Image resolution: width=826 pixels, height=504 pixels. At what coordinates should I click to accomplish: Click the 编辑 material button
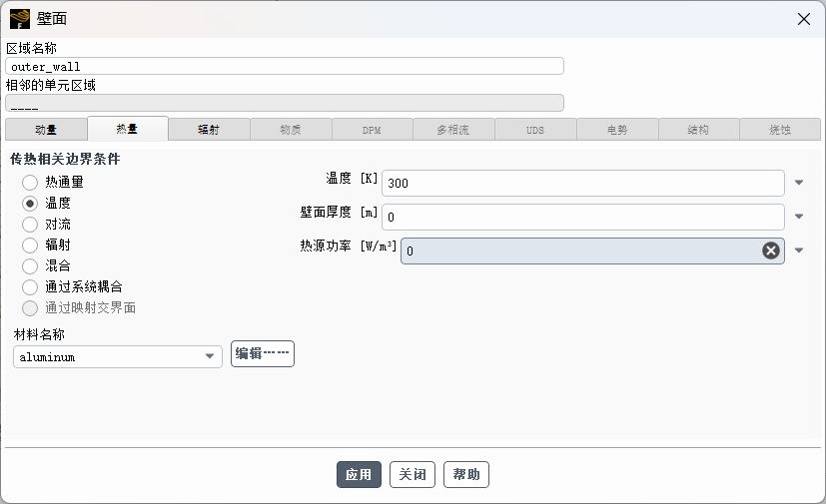tap(263, 353)
